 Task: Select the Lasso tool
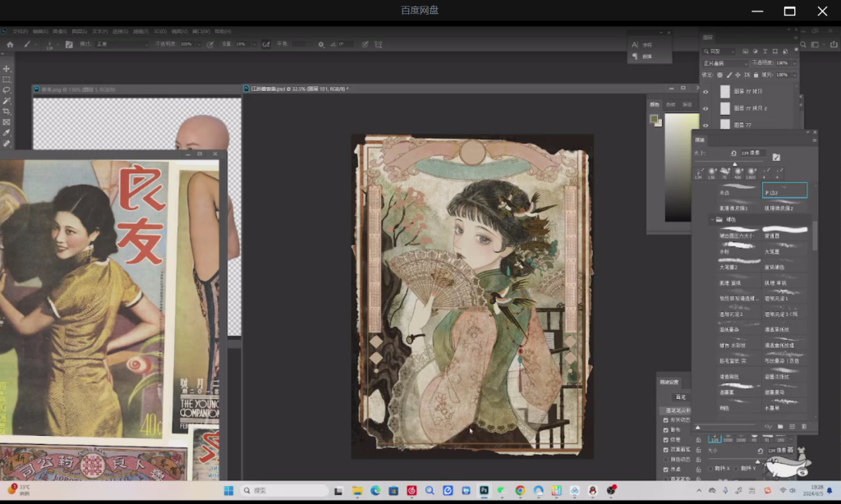tap(7, 90)
